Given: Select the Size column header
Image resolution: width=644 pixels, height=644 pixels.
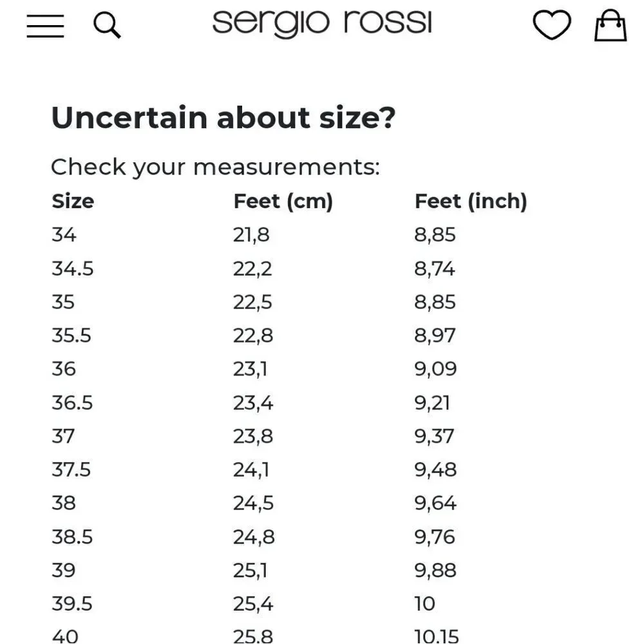Looking at the screenshot, I should coord(73,201).
